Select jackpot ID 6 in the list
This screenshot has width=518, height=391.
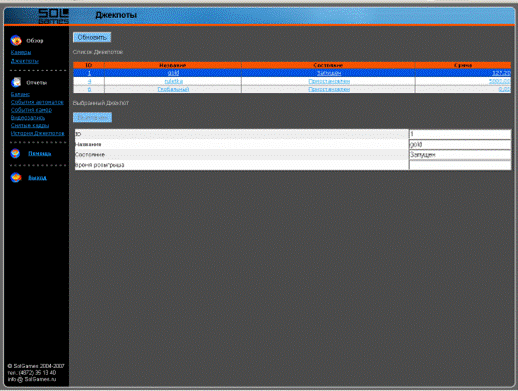pyautogui.click(x=89, y=89)
